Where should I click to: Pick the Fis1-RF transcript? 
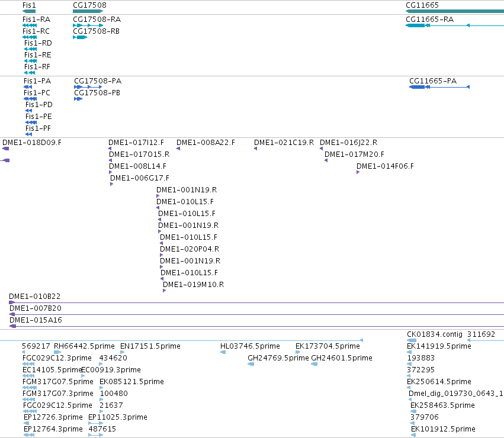37,67
